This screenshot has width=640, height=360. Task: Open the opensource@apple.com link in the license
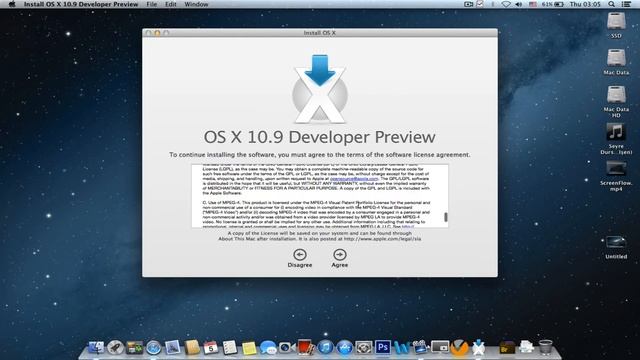(354, 179)
